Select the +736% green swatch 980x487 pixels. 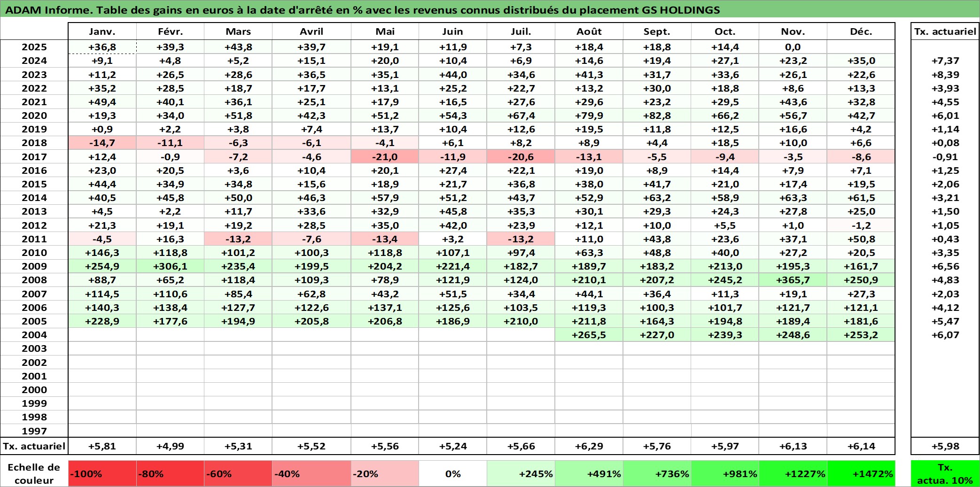click(657, 473)
